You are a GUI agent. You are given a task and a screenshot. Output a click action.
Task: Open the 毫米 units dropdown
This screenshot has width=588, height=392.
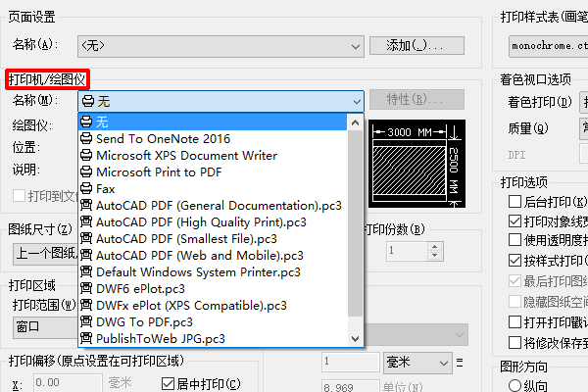click(417, 363)
